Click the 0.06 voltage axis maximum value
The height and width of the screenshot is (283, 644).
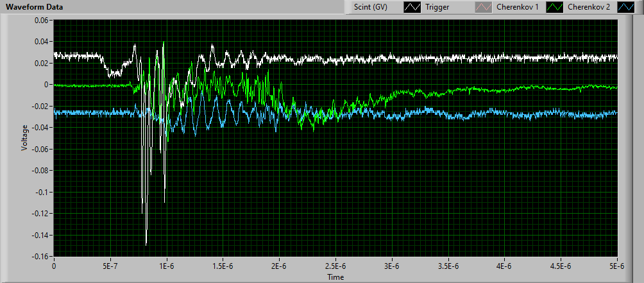point(41,20)
